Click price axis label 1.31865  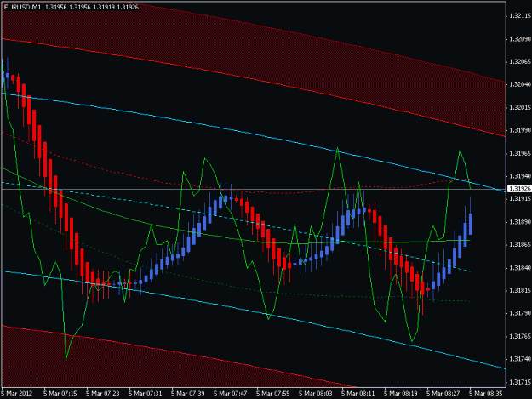(520, 244)
